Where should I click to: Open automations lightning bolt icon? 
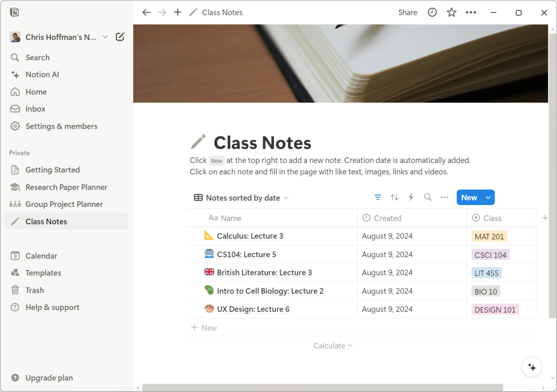point(411,198)
